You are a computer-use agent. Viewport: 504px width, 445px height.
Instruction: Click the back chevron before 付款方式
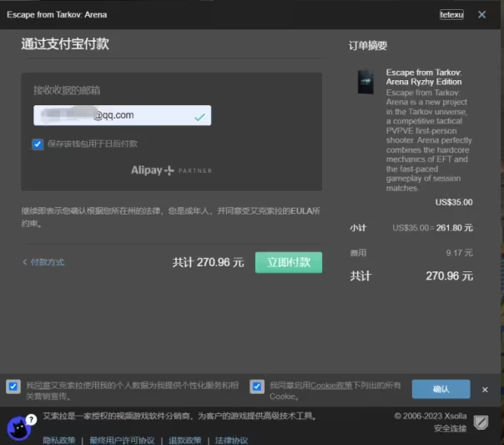pos(25,262)
